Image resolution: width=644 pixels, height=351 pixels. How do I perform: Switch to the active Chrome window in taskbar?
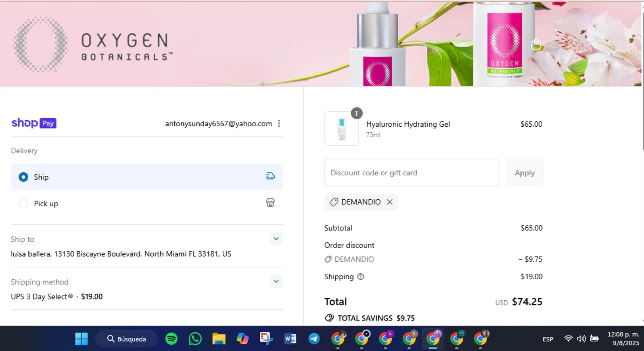coord(433,339)
